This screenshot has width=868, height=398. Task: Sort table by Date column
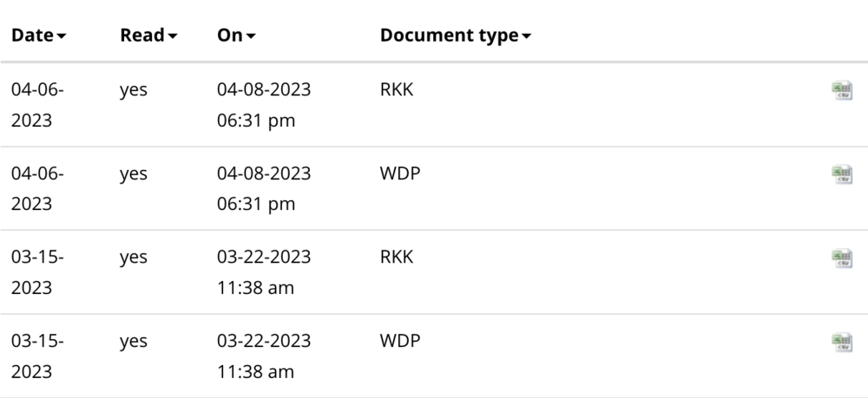click(x=33, y=37)
